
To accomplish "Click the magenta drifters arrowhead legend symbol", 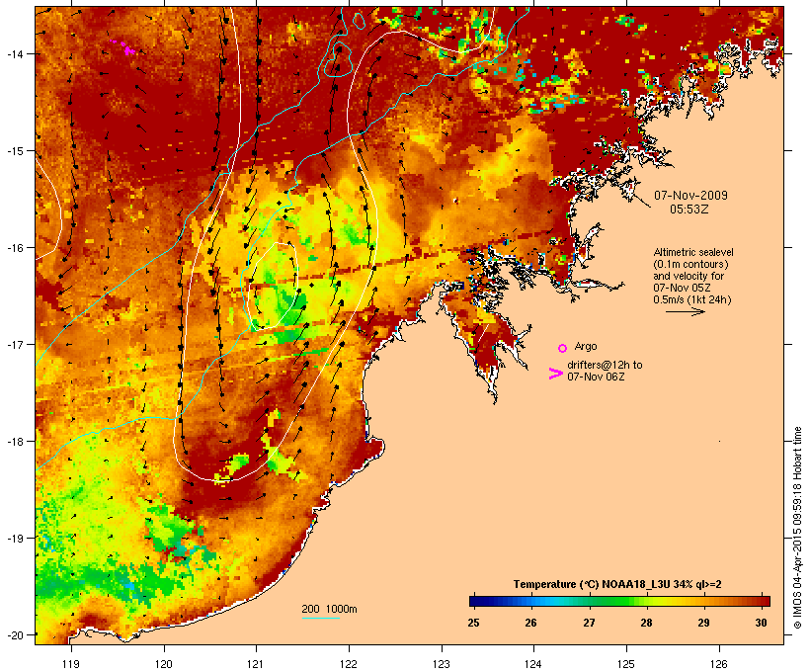I will (555, 374).
